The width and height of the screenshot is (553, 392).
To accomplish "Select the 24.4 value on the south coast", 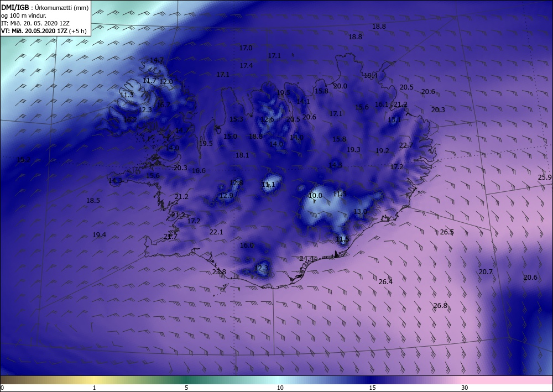I will pyautogui.click(x=306, y=259).
